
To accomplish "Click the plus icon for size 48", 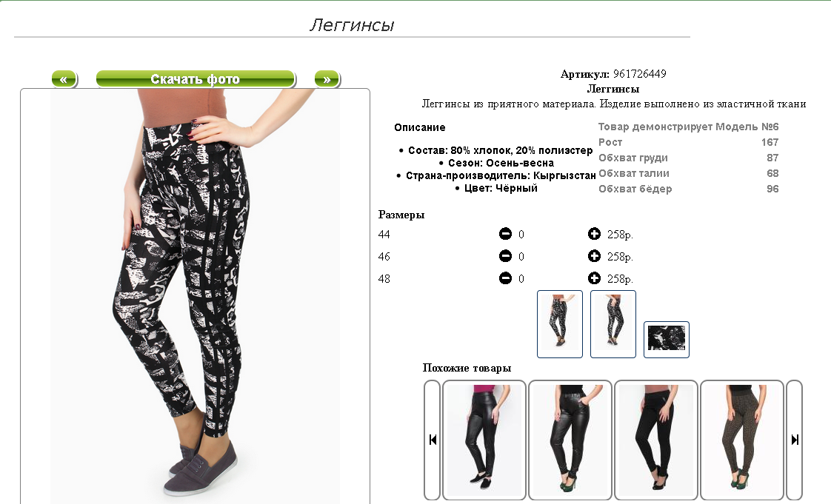I will click(x=594, y=278).
